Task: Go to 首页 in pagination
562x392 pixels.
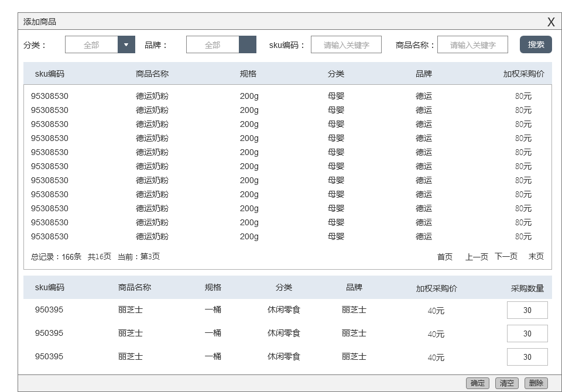Action: 445,257
